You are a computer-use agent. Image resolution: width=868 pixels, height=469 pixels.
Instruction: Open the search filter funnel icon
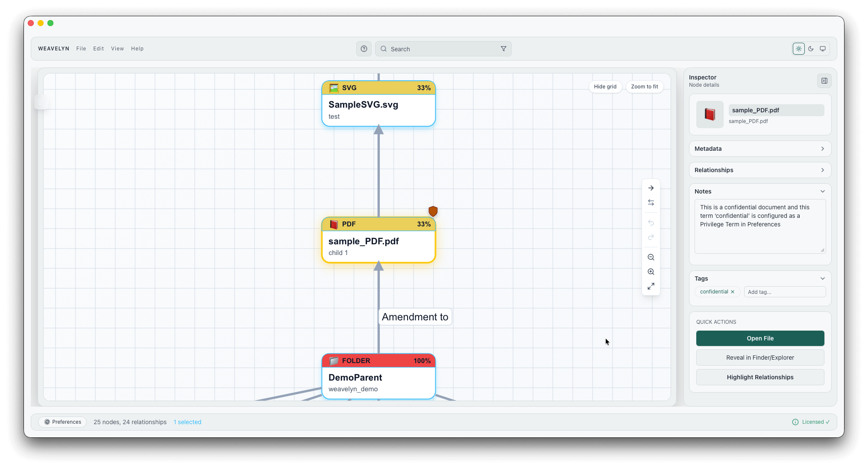pos(503,49)
